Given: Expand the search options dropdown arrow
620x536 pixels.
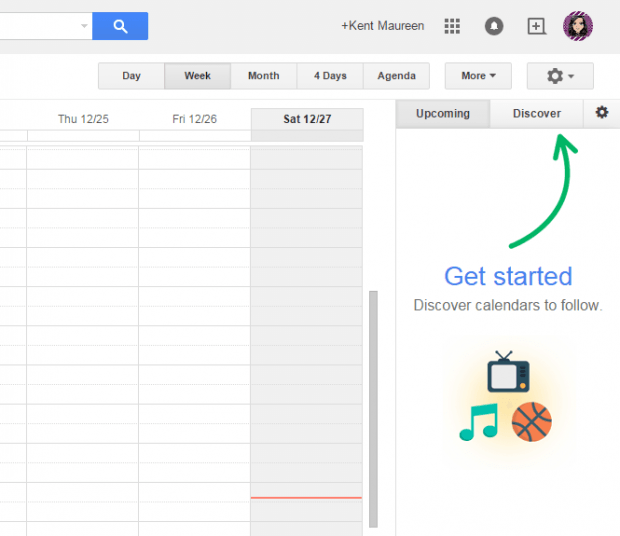Looking at the screenshot, I should 84,26.
